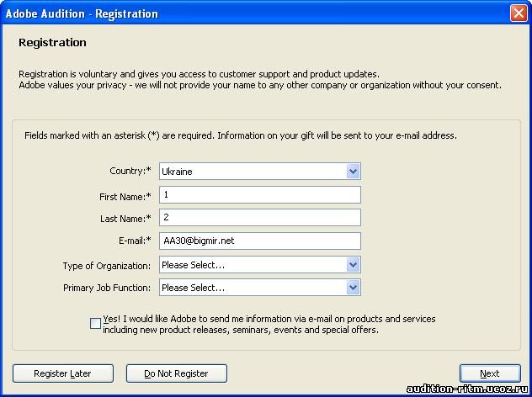Open the Country dropdown showing Ukraine
532x397 pixels.
click(x=260, y=172)
